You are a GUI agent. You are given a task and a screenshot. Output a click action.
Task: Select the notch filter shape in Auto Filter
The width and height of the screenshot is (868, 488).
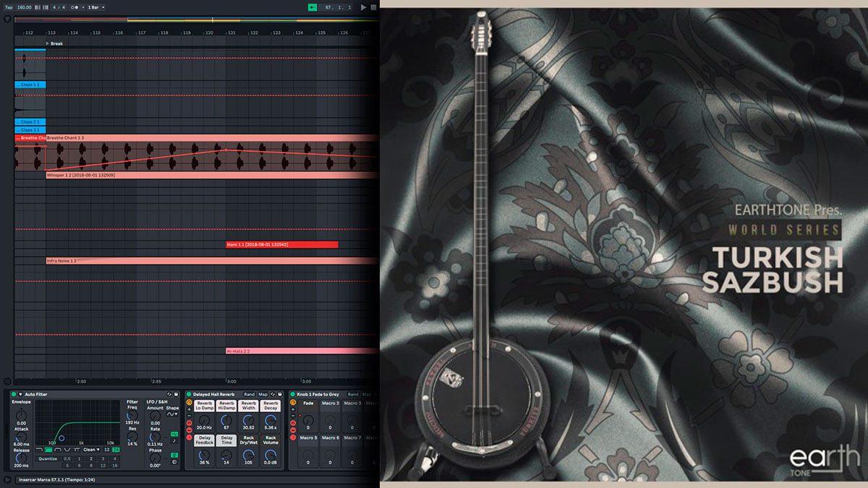click(67, 450)
